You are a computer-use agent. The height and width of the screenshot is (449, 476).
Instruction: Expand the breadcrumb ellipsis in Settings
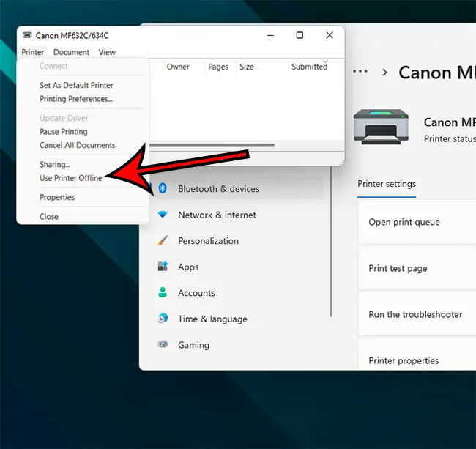click(360, 72)
